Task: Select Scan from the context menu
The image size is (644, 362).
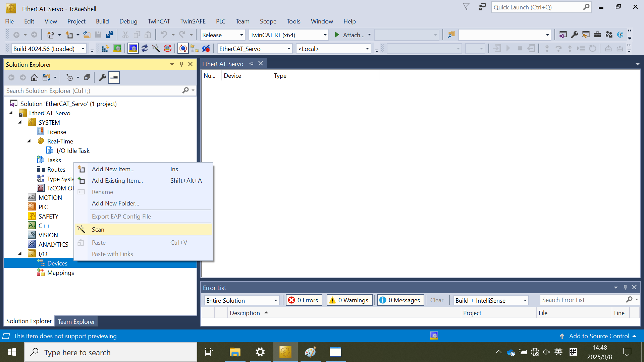Action: pos(98,230)
